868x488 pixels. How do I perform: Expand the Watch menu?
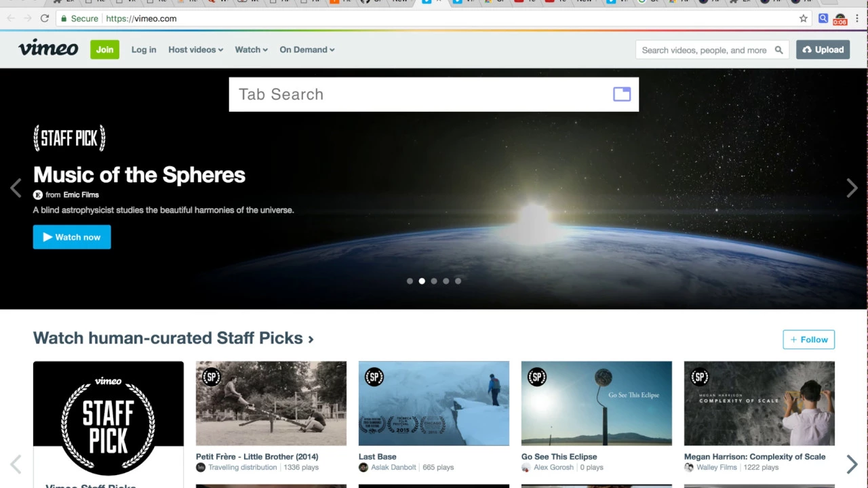(x=251, y=49)
